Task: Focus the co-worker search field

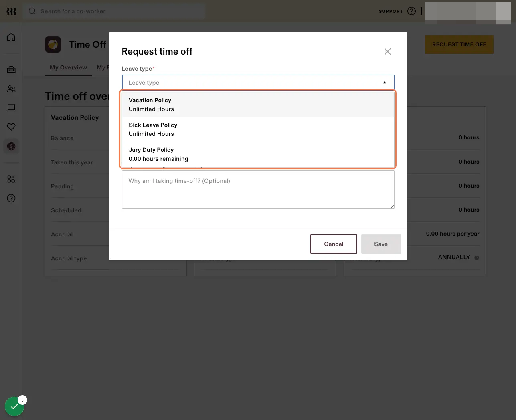Action: tap(115, 11)
